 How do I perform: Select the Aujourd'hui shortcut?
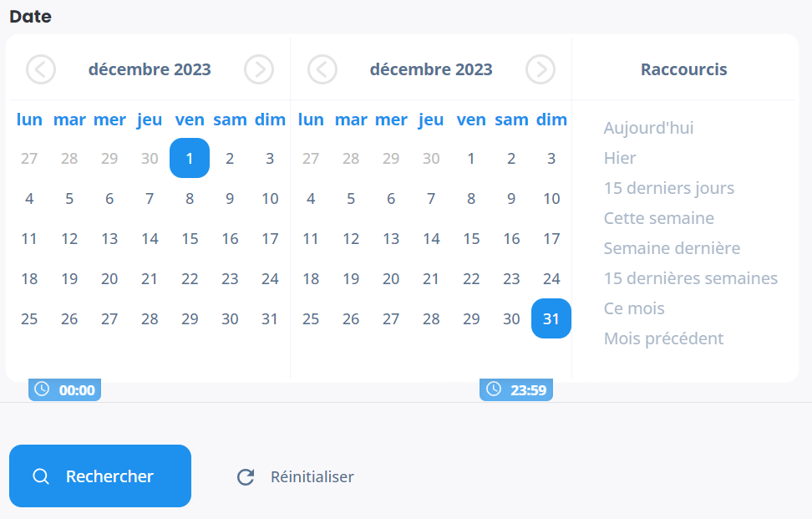[x=648, y=128]
